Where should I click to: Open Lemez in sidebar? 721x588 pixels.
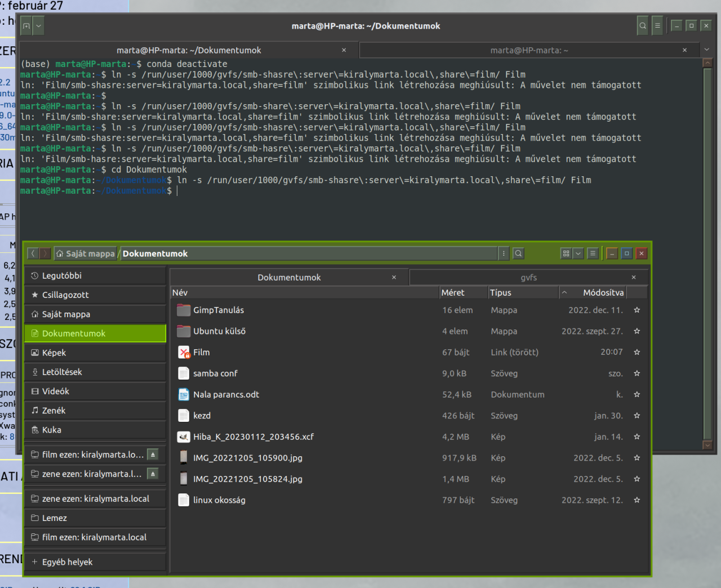click(x=95, y=518)
